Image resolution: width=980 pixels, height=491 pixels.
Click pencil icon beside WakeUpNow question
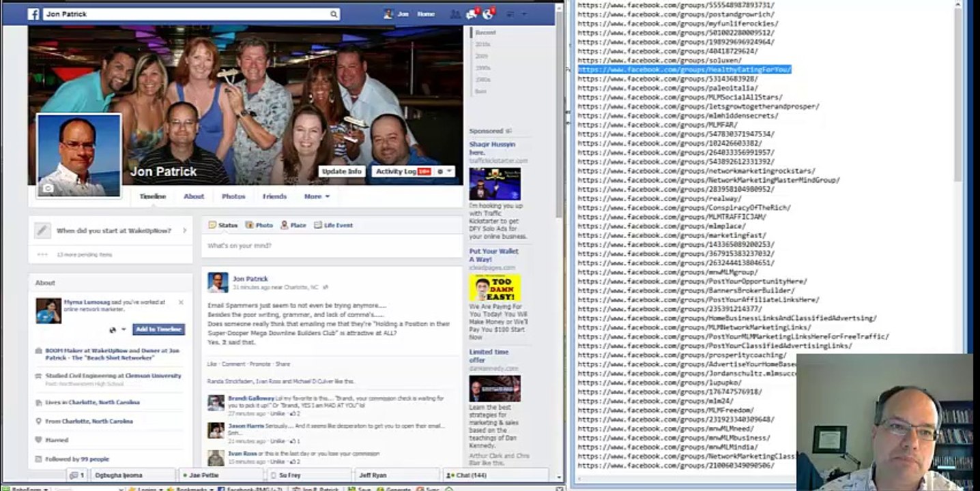click(42, 230)
